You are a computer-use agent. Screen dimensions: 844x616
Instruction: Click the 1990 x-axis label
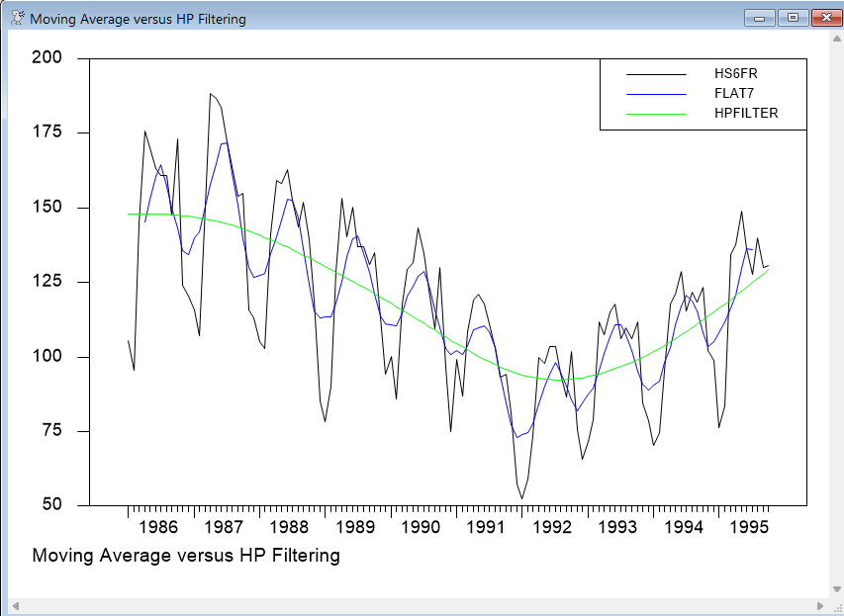422,526
